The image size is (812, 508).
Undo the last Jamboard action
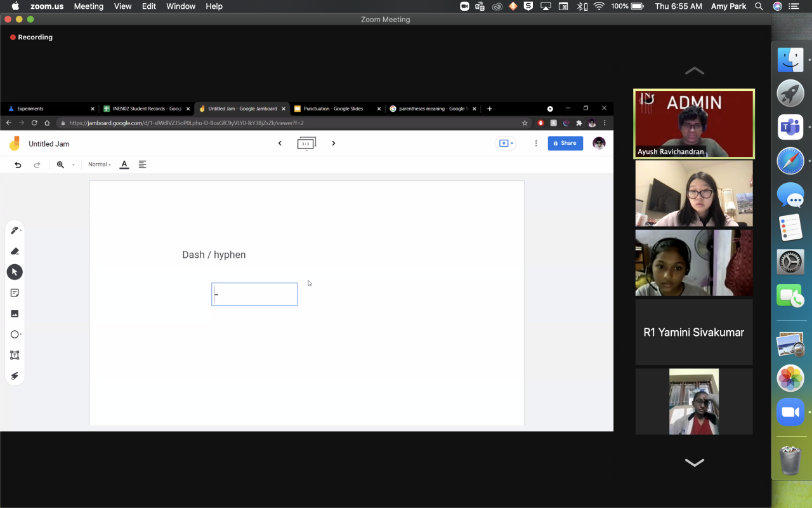[18, 164]
